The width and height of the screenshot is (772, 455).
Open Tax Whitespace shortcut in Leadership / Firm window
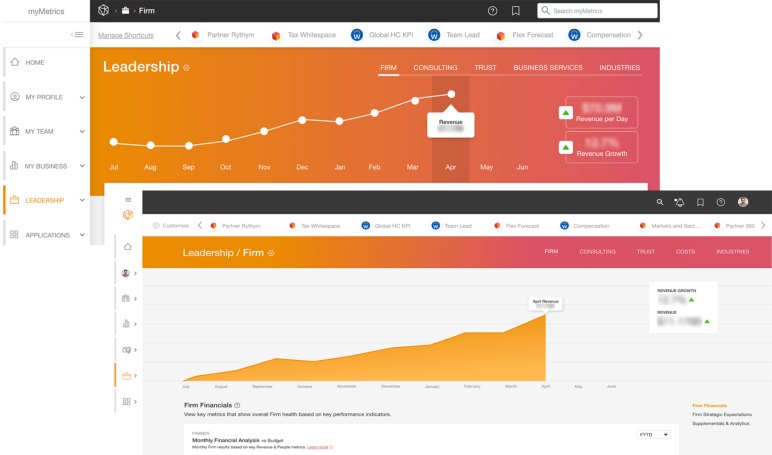pos(315,226)
